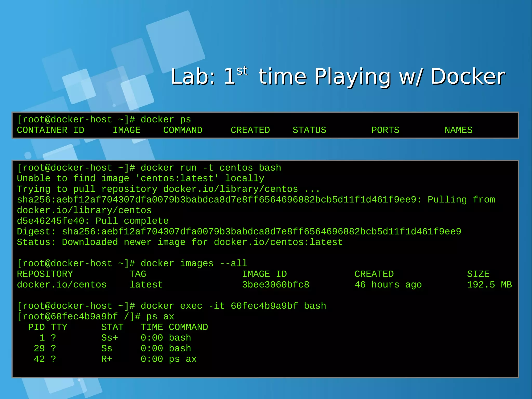Click the PID 42 'ps ax' process row
This screenshot has height=399, width=532.
[115, 359]
